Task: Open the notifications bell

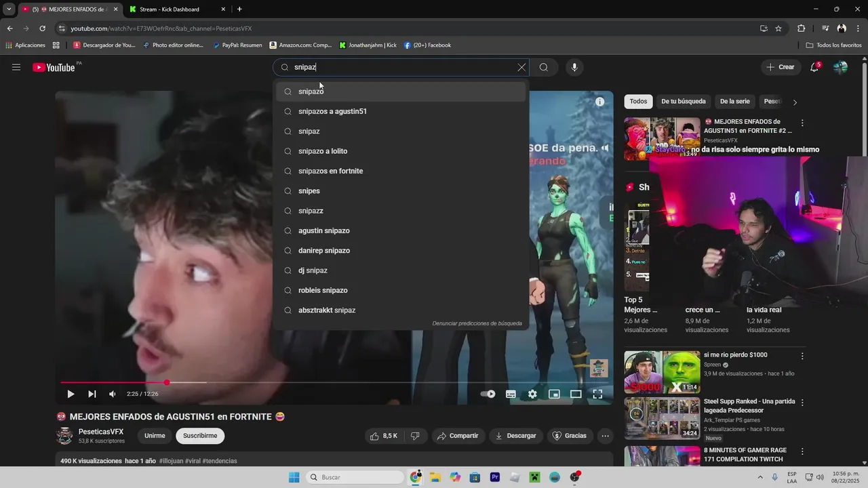Action: coord(814,67)
